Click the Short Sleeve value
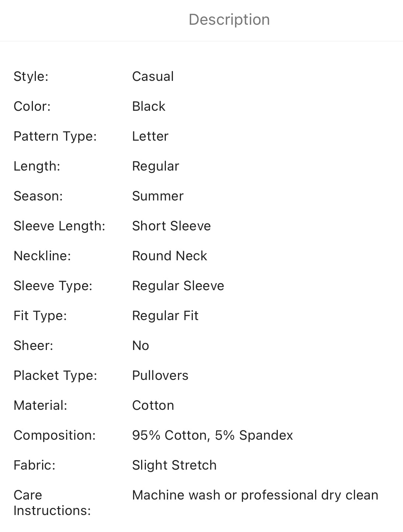This screenshot has height=532, width=403. pos(171,226)
